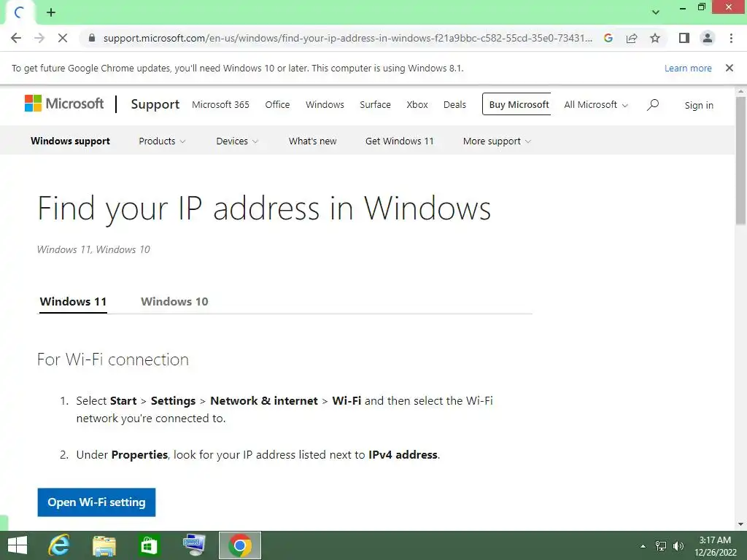Click the Windows 11, Windows 10 subtitle
The height and width of the screenshot is (560, 747).
pos(93,249)
